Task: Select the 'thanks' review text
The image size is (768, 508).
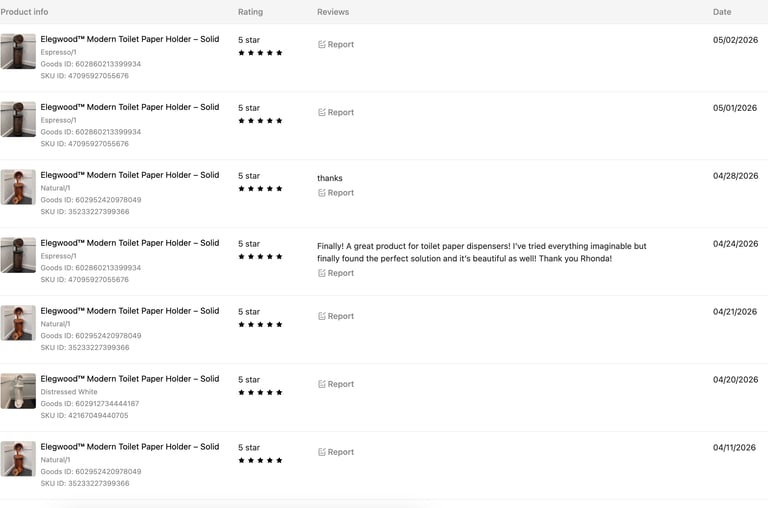Action: point(330,178)
